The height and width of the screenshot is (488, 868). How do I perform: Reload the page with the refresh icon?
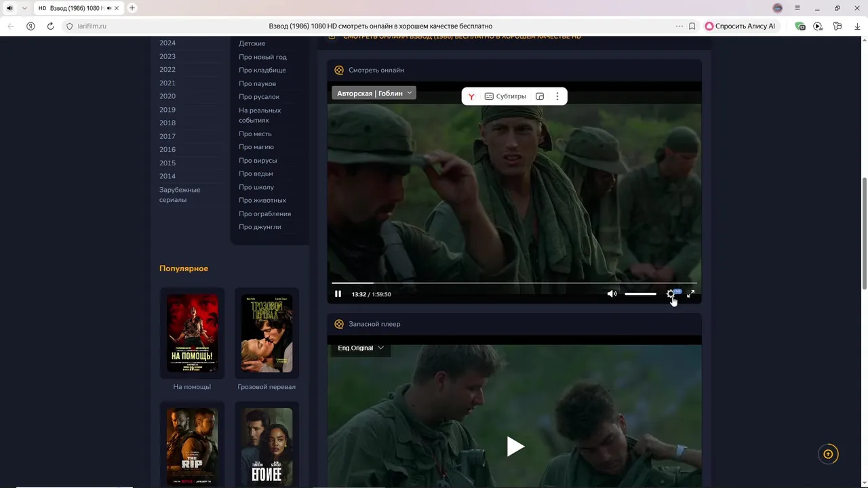pyautogui.click(x=50, y=26)
